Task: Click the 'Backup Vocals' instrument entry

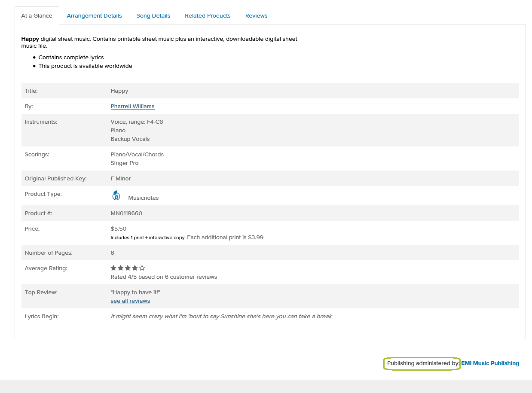Action: (130, 139)
